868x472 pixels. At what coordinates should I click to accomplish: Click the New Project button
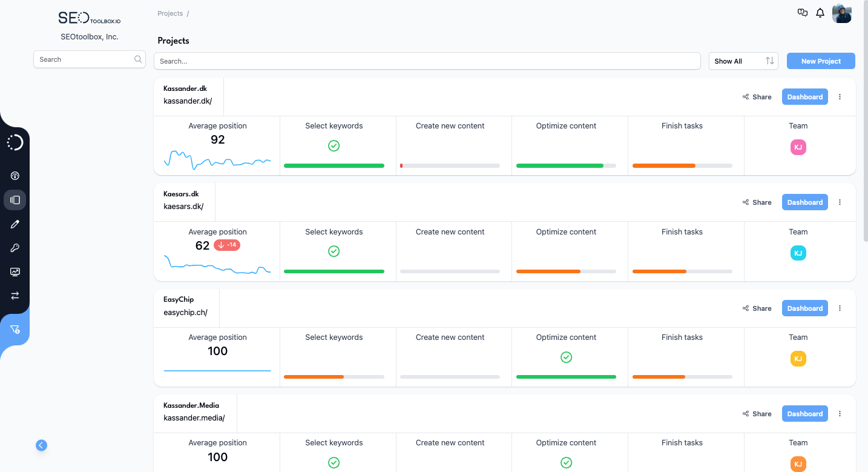pyautogui.click(x=821, y=61)
